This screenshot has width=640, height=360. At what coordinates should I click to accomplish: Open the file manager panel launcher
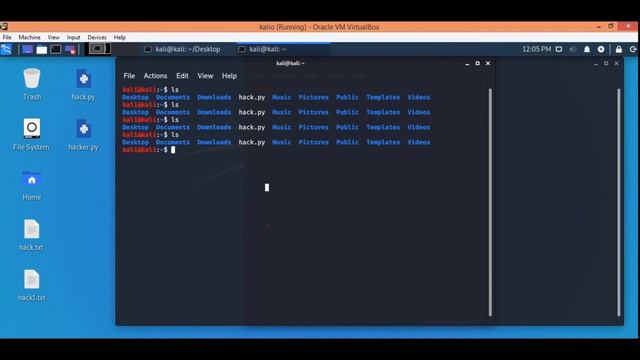[x=42, y=49]
